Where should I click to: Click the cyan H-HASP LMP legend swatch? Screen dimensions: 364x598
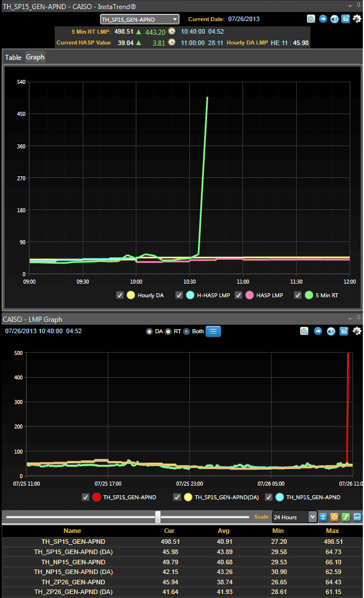(190, 295)
